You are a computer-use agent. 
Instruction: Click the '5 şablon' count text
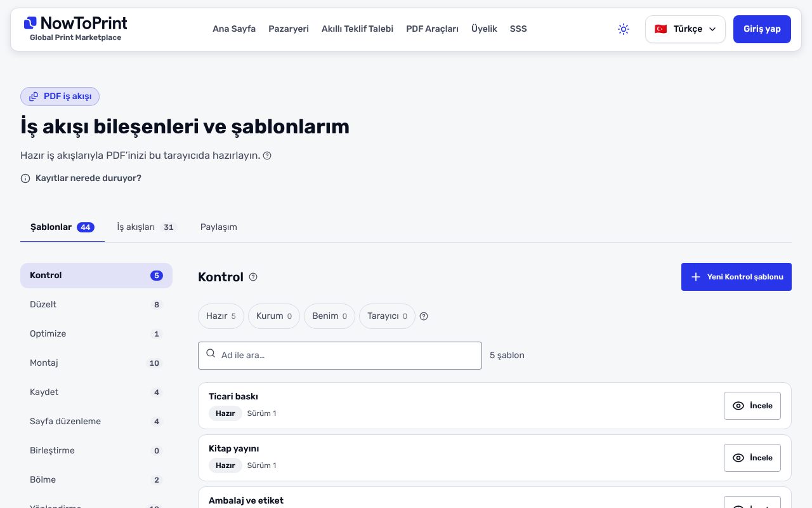click(507, 356)
